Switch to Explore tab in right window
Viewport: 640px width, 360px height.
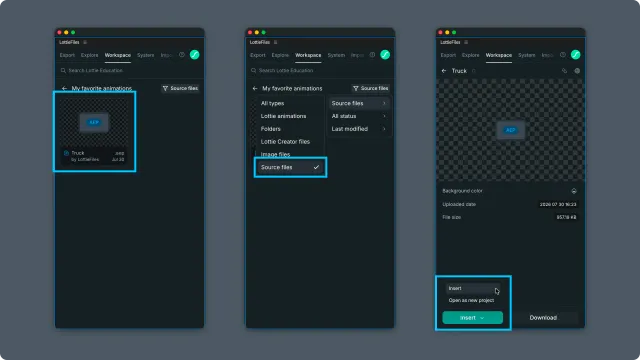click(471, 55)
